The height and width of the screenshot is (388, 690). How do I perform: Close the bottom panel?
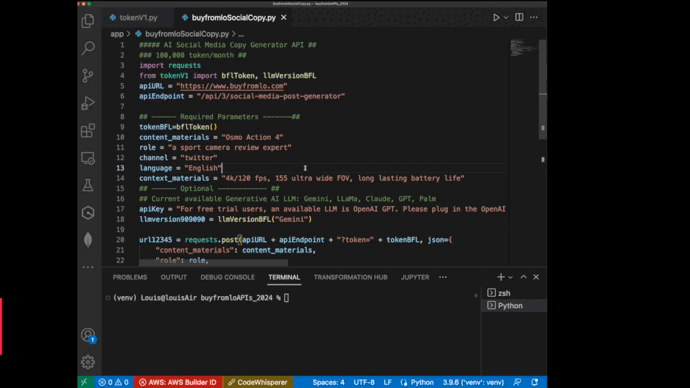pyautogui.click(x=536, y=277)
